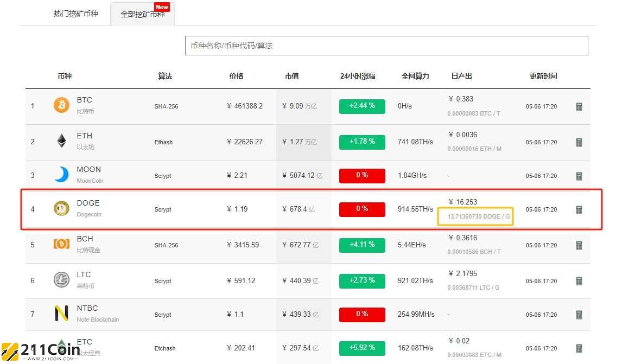
Task: Sort by 市值 column header
Action: [x=291, y=76]
